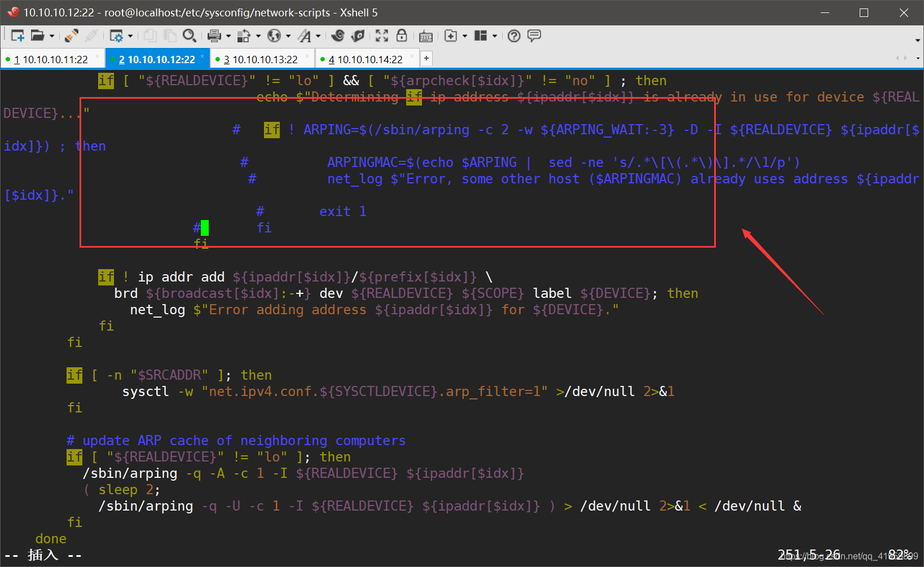Viewport: 924px width, 567px height.
Task: Launch Xagent icon in toolbar
Action: point(358,36)
